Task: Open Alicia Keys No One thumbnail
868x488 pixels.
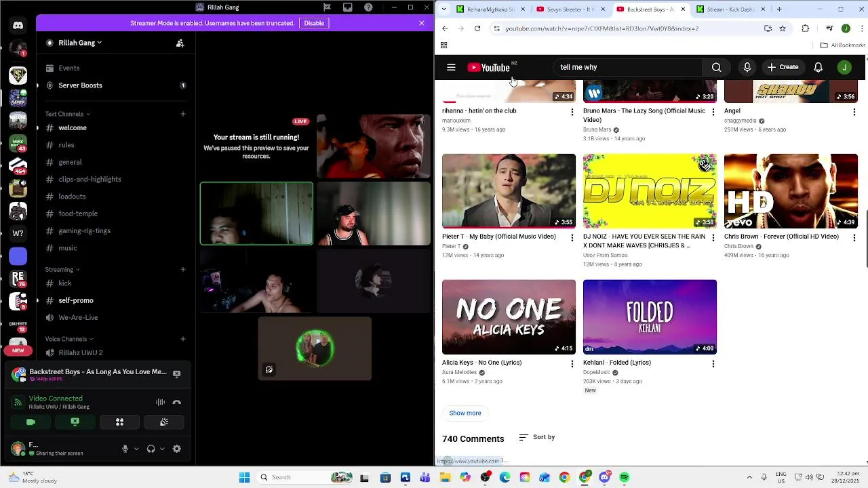Action: pos(509,317)
